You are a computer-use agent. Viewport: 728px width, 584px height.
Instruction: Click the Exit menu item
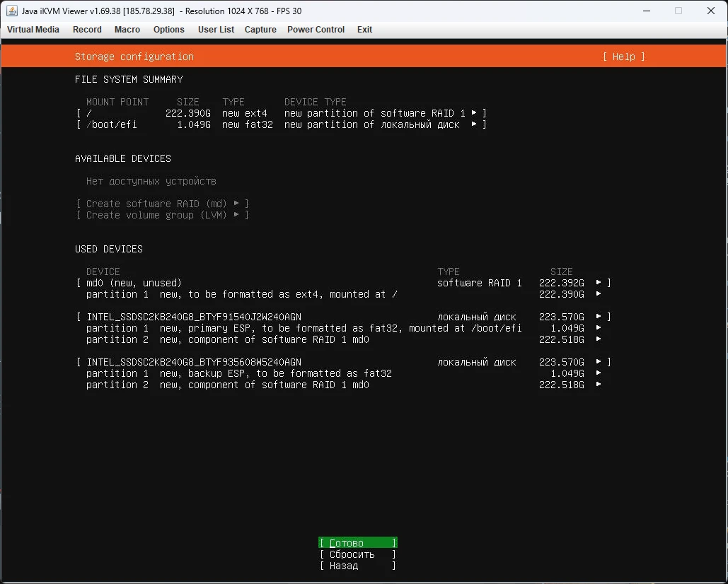364,30
